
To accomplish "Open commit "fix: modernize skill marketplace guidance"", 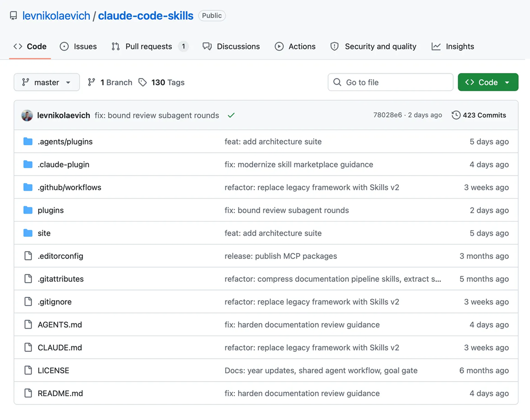I will click(x=299, y=165).
